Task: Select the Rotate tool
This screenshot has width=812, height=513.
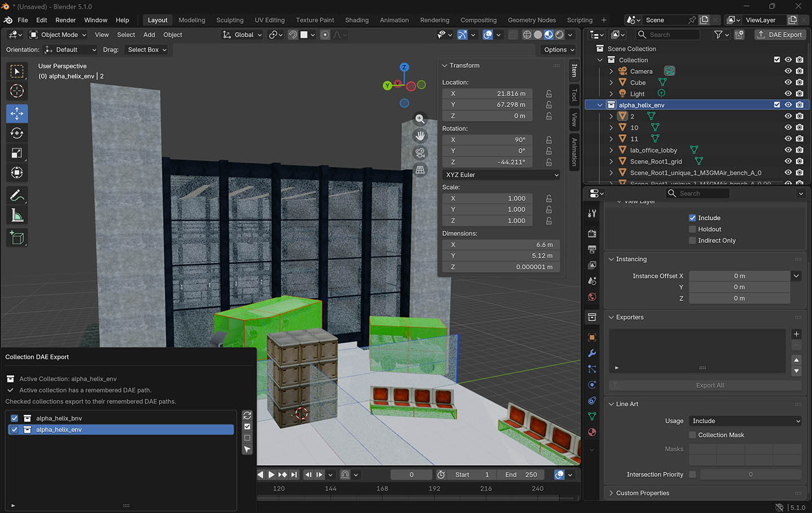Action: pyautogui.click(x=17, y=133)
